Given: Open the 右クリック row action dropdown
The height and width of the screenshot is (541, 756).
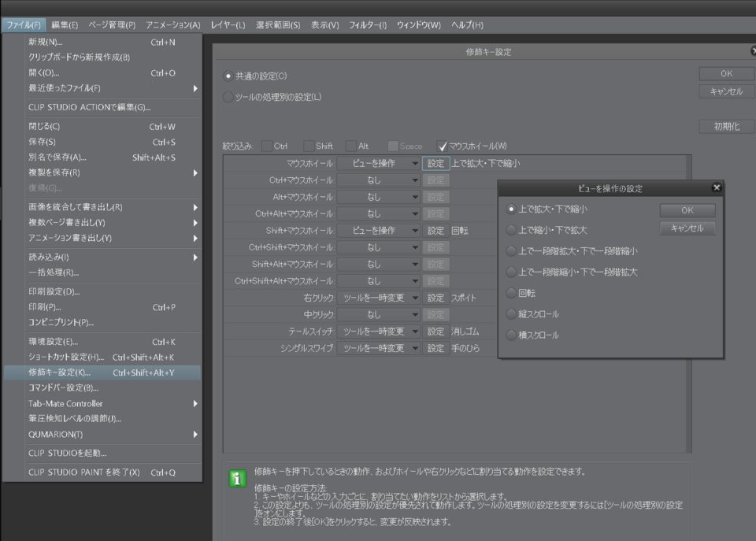Looking at the screenshot, I should 379,298.
